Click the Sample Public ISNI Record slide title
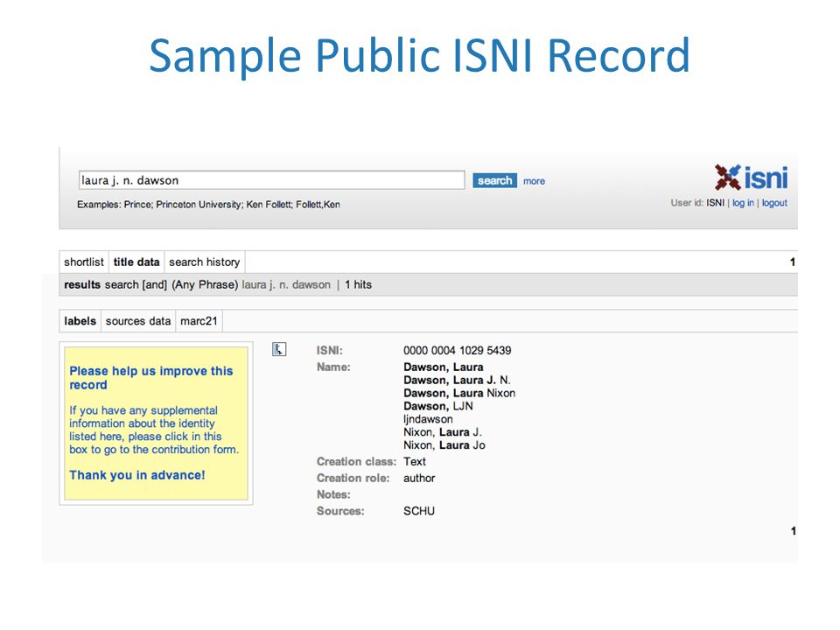This screenshot has height=630, width=840. pyautogui.click(x=419, y=55)
